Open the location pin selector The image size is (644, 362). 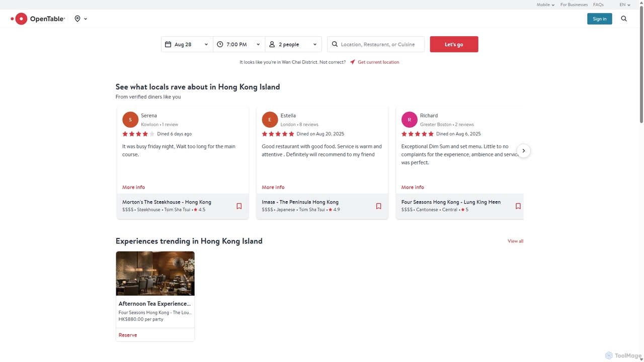pos(80,19)
